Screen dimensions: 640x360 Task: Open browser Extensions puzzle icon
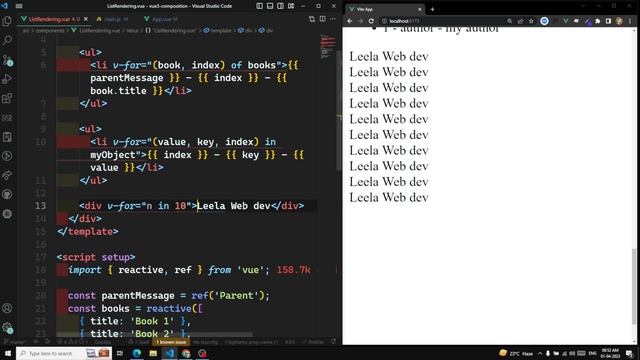tap(598, 21)
